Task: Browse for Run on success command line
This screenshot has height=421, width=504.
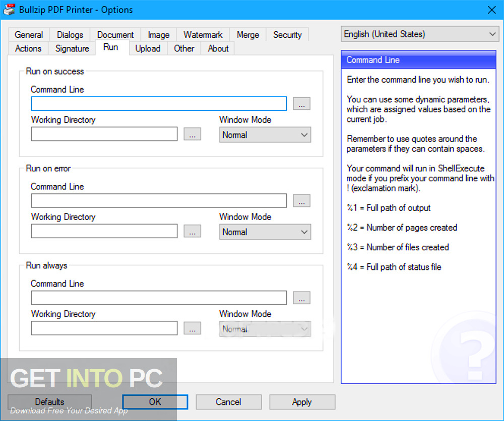Action: click(301, 104)
